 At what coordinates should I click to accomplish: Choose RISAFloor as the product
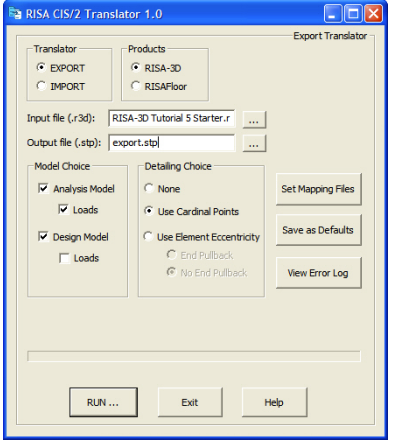[135, 86]
